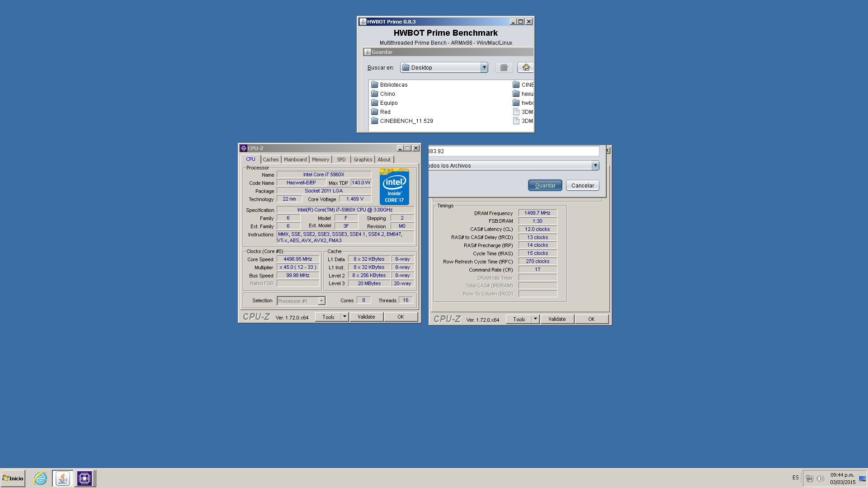Switch to the Java HWBOT taskbar icon
Viewport: 868px width, 488px height.
pyautogui.click(x=63, y=478)
